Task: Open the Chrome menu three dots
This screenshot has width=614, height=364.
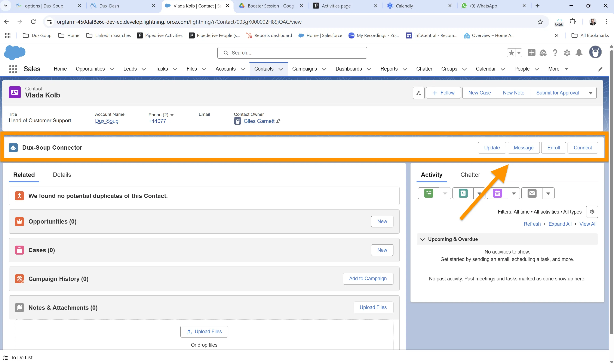Action: click(x=606, y=22)
